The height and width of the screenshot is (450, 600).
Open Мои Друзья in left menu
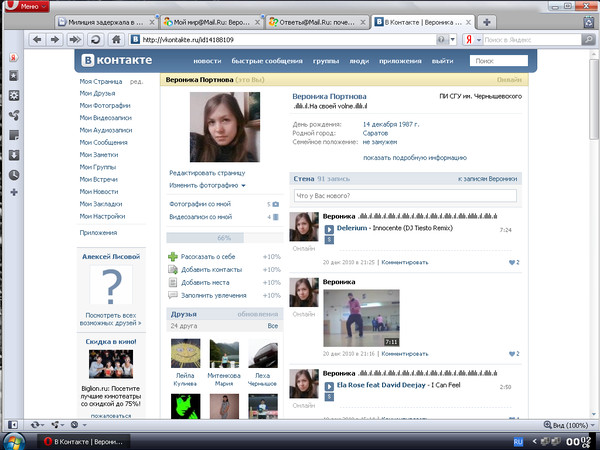coord(97,93)
